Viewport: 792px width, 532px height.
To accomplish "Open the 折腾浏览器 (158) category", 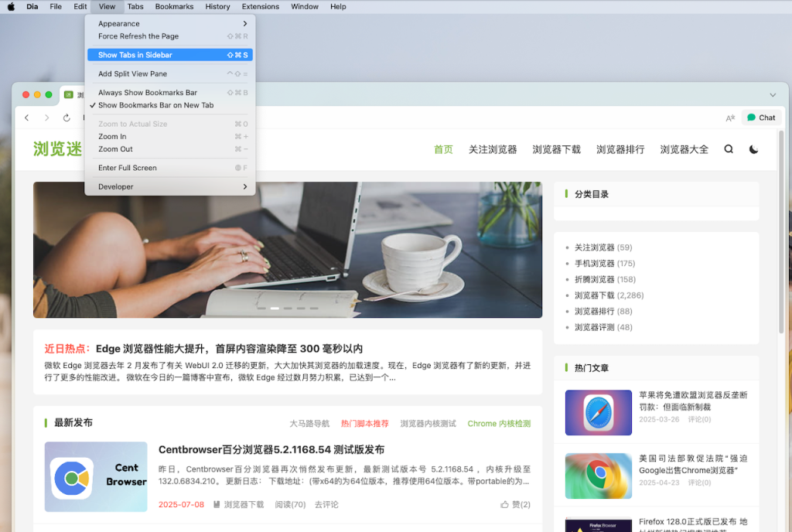I will (605, 279).
